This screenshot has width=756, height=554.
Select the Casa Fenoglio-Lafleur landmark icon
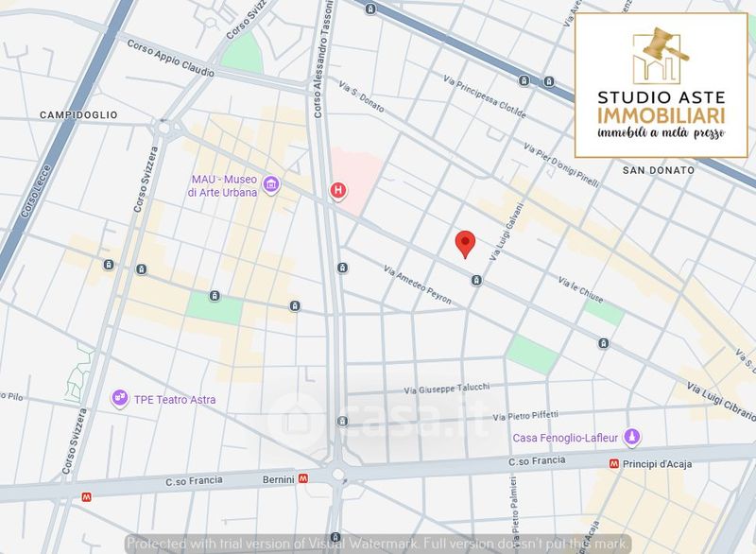click(634, 437)
